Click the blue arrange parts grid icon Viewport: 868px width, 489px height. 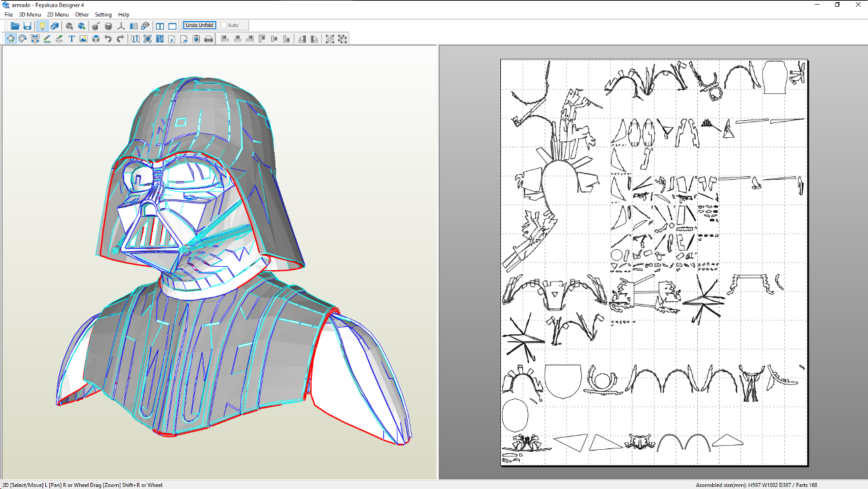160,38
